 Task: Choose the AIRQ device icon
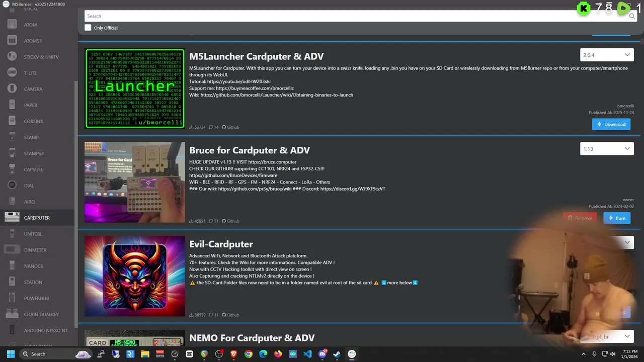[x=12, y=202]
